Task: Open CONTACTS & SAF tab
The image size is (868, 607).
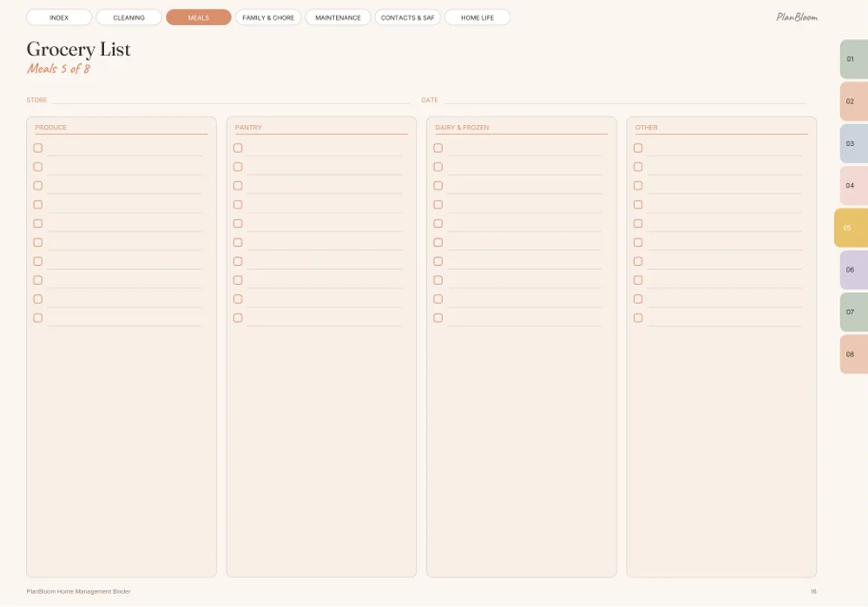Action: pos(408,17)
